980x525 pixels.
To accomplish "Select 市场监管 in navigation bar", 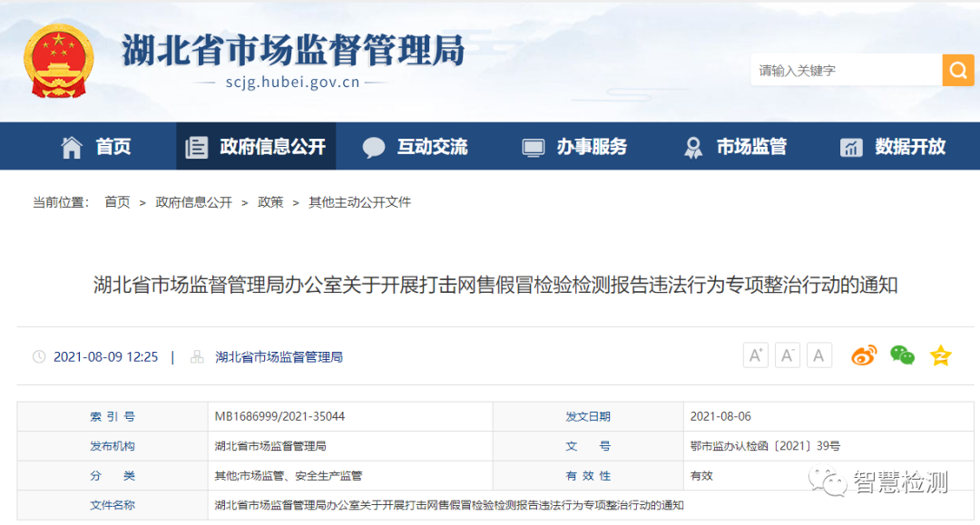I will point(735,147).
